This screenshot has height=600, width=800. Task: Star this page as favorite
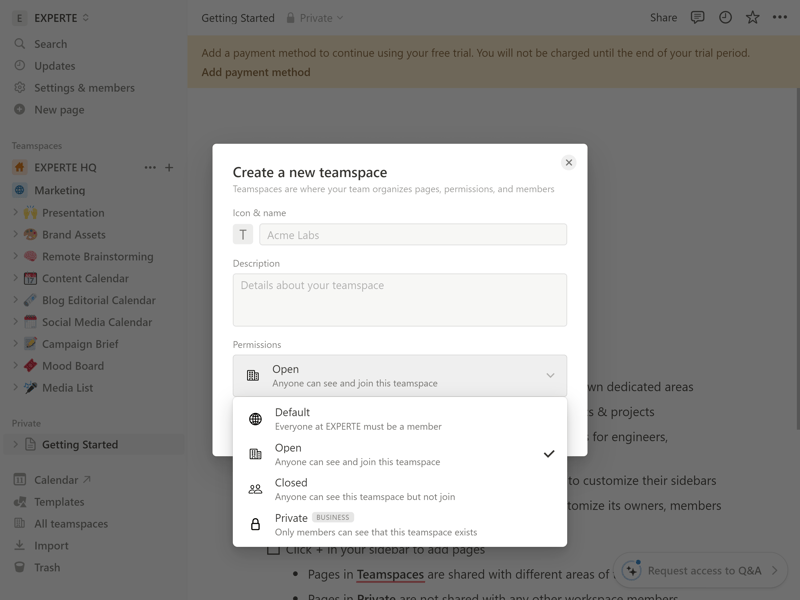(753, 17)
